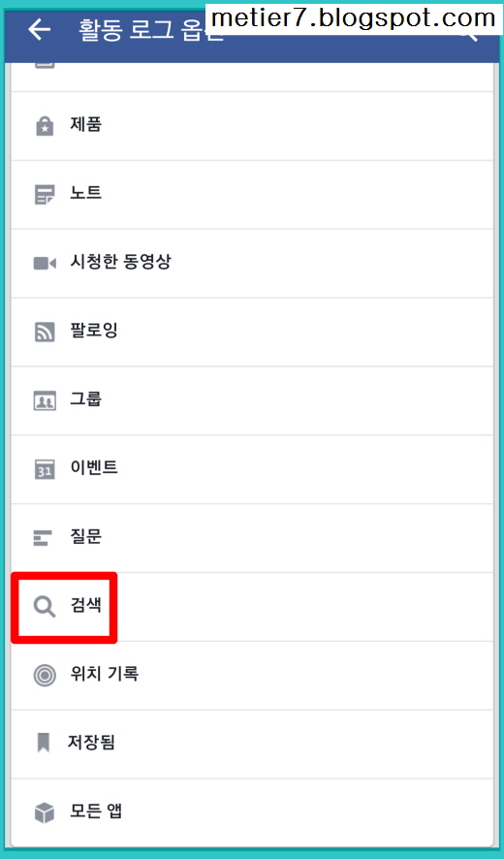This screenshot has width=504, height=859.
Task: Tap the note icon beside 노트
Action: point(45,195)
